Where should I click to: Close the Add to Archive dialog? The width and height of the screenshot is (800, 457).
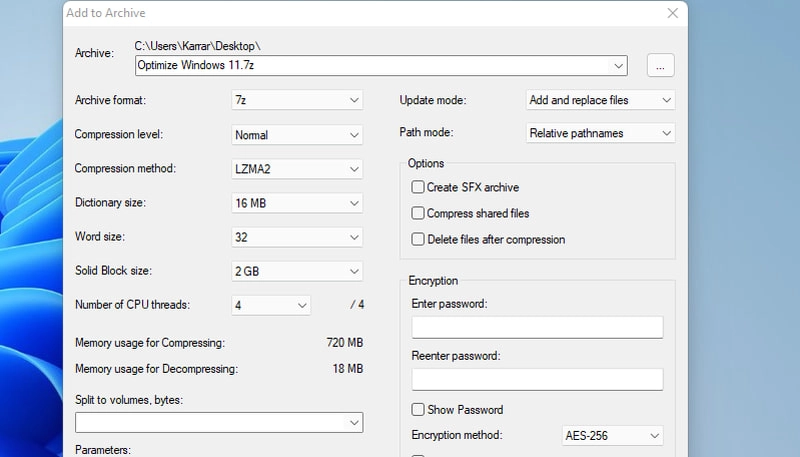[x=672, y=13]
